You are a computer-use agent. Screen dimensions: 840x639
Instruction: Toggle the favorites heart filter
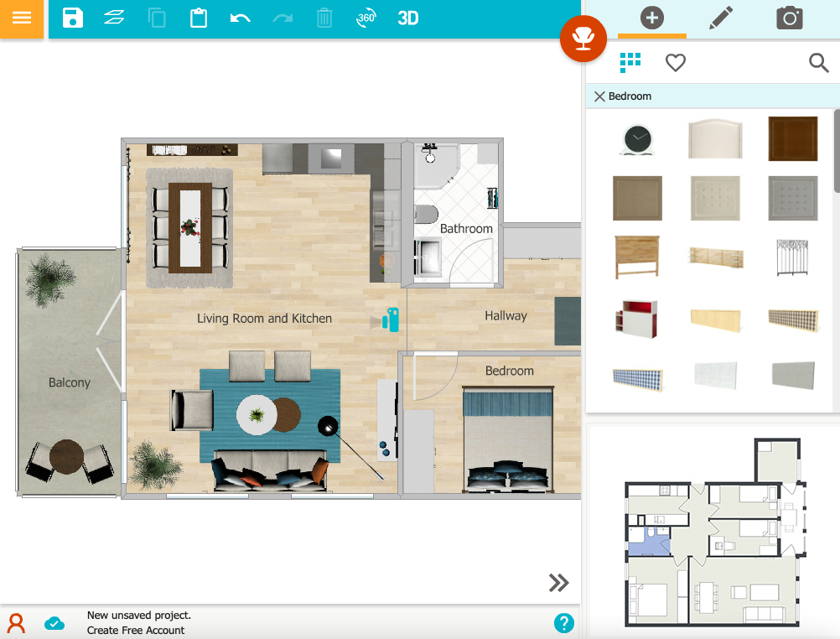[x=675, y=62]
